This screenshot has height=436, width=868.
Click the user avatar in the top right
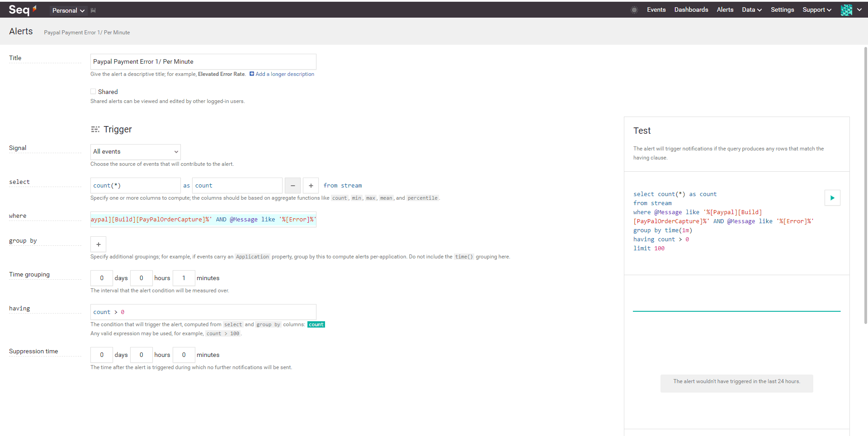tap(846, 9)
